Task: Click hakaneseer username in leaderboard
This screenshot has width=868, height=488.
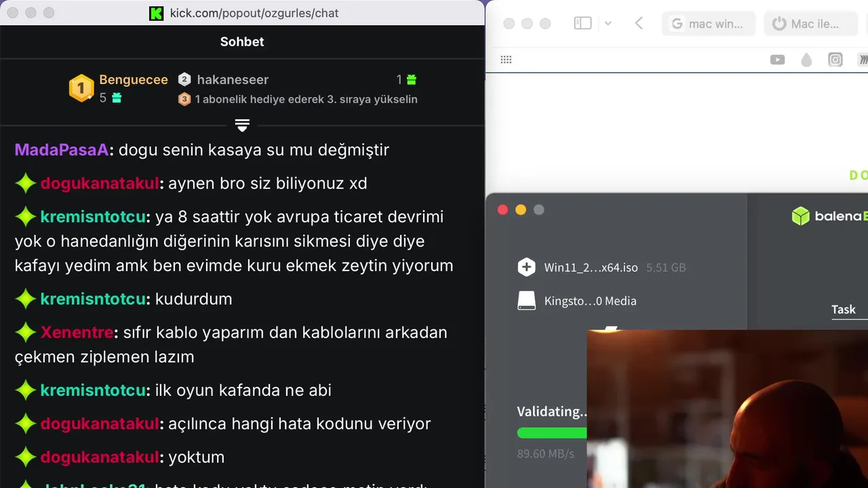Action: [233, 79]
